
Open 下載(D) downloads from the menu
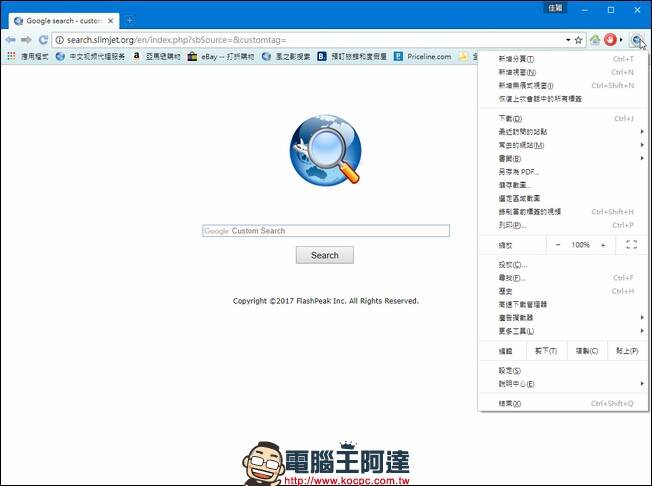(563, 118)
